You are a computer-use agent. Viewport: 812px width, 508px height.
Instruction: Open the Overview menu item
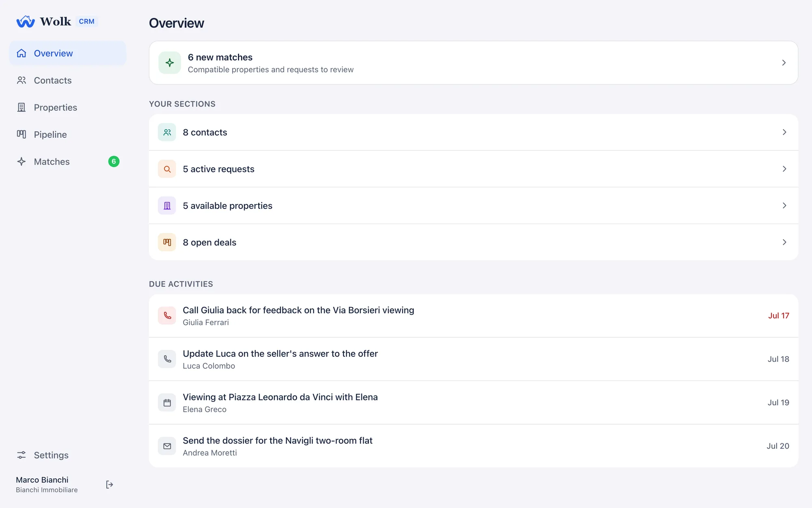pos(67,53)
